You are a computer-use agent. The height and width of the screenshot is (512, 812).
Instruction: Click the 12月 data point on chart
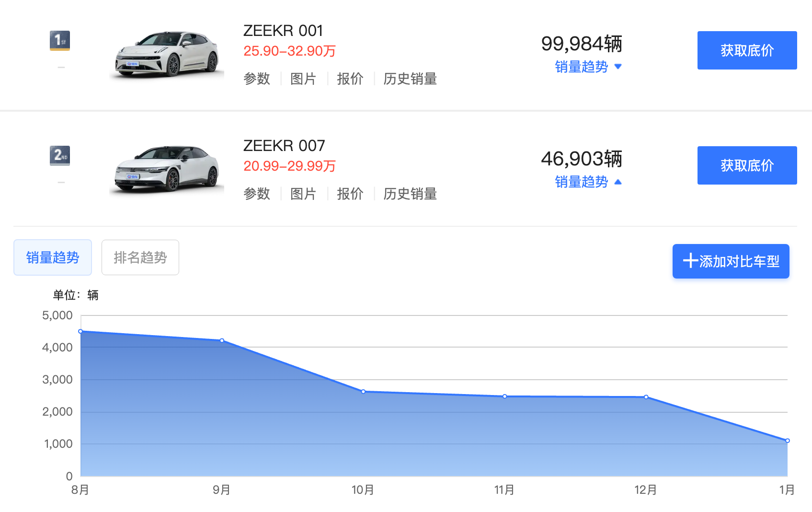pyautogui.click(x=646, y=397)
